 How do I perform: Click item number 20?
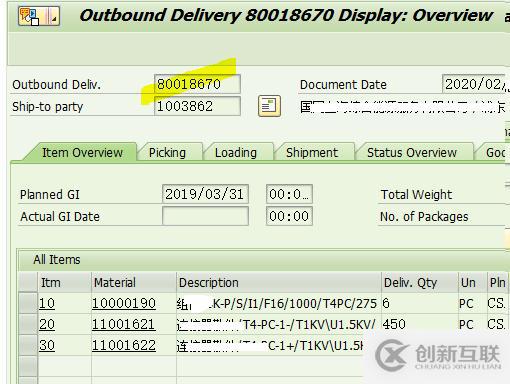[47, 324]
